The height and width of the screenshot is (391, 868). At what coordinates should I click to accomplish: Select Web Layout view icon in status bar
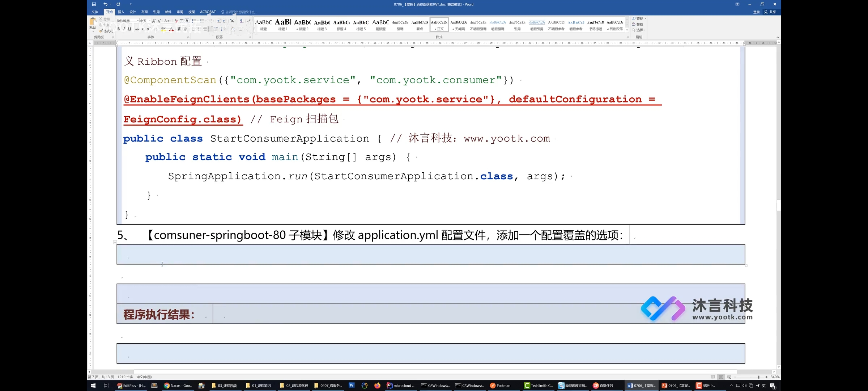pos(729,377)
